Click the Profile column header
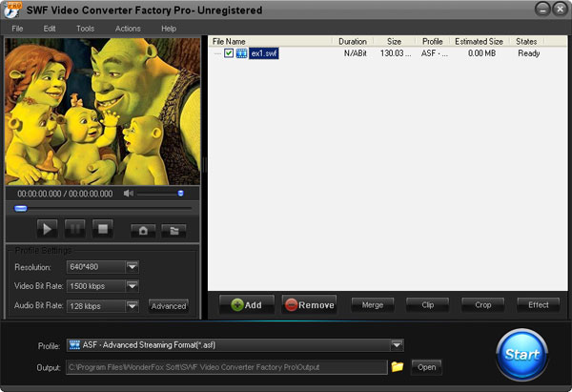Image resolution: width=572 pixels, height=392 pixels. click(432, 42)
